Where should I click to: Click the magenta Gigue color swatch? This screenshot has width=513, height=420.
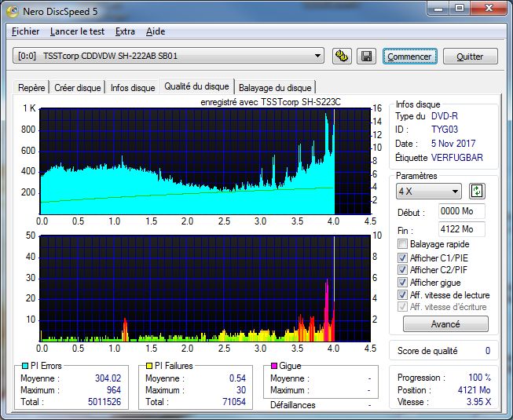click(274, 365)
